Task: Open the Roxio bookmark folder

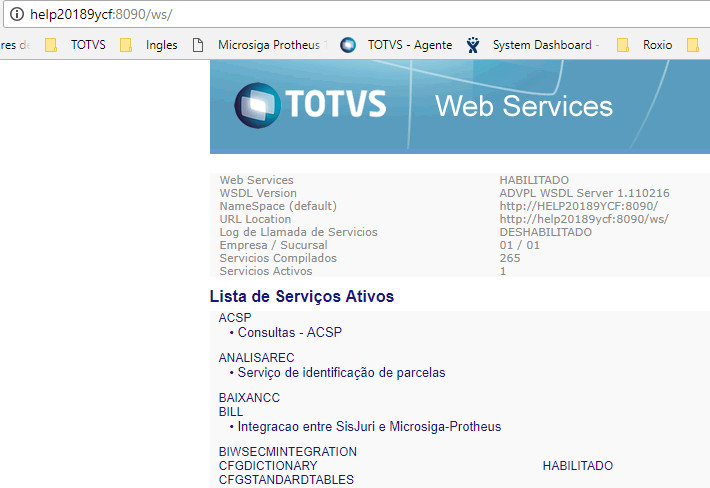Action: coord(645,45)
